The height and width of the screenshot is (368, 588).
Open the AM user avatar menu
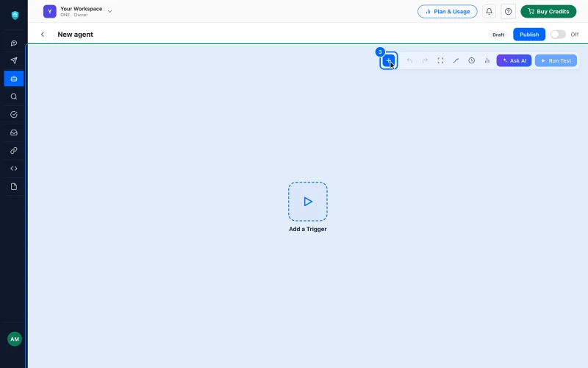tap(15, 339)
